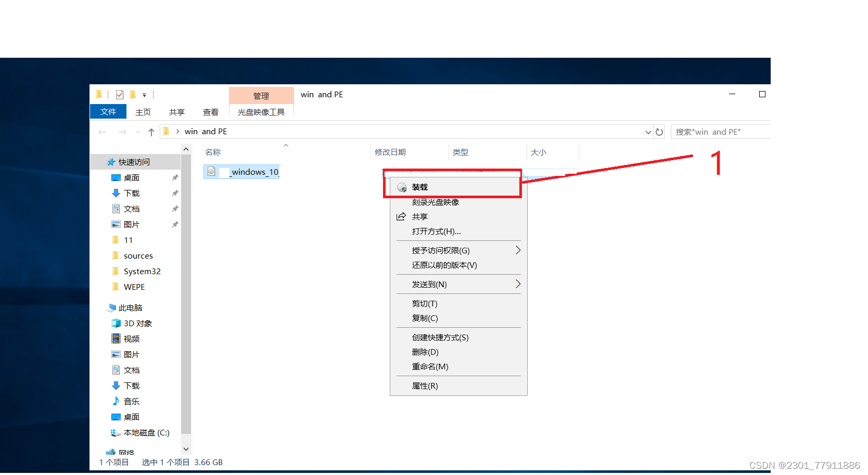This screenshot has width=868, height=475.
Task: Open the 文件 menu
Action: 108,112
